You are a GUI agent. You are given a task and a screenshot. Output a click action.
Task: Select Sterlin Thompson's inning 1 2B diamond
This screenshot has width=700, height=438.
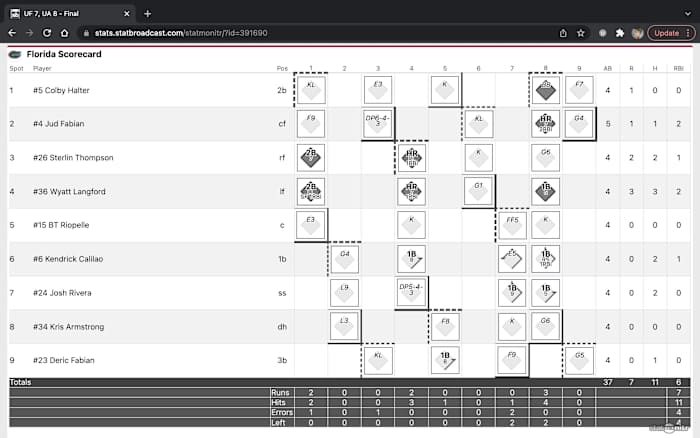click(x=311, y=158)
